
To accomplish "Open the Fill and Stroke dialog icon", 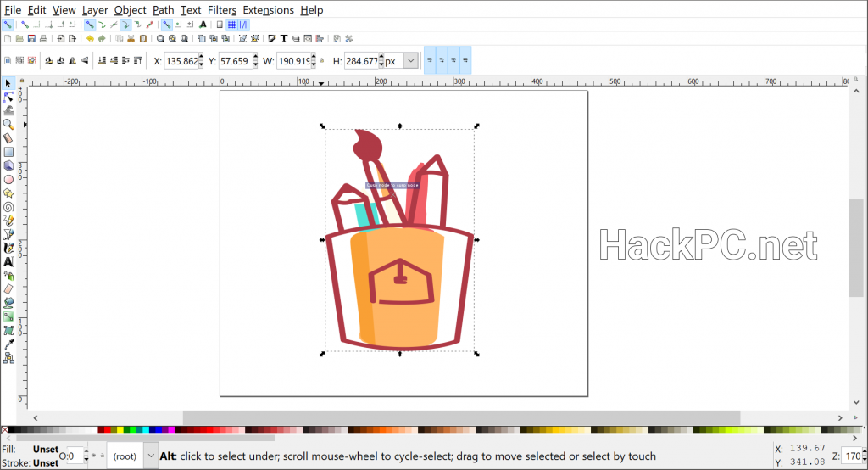I will pos(272,39).
